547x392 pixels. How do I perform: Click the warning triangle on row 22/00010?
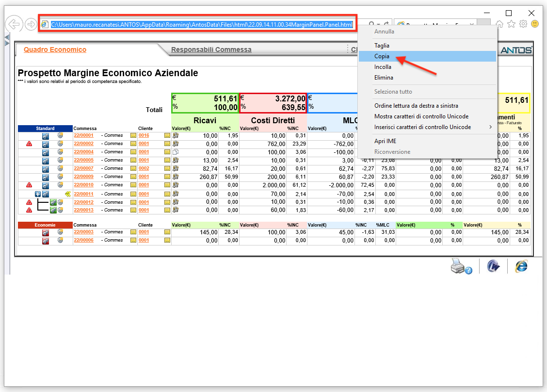click(x=29, y=185)
